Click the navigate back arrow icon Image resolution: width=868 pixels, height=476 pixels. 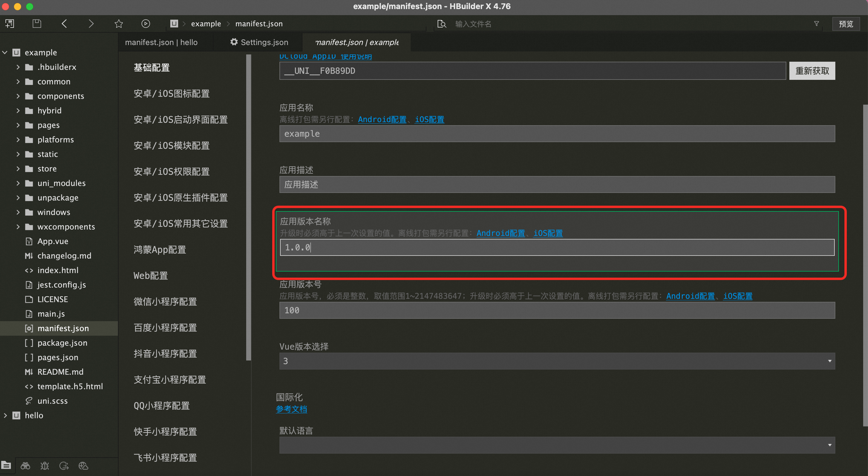click(x=64, y=24)
